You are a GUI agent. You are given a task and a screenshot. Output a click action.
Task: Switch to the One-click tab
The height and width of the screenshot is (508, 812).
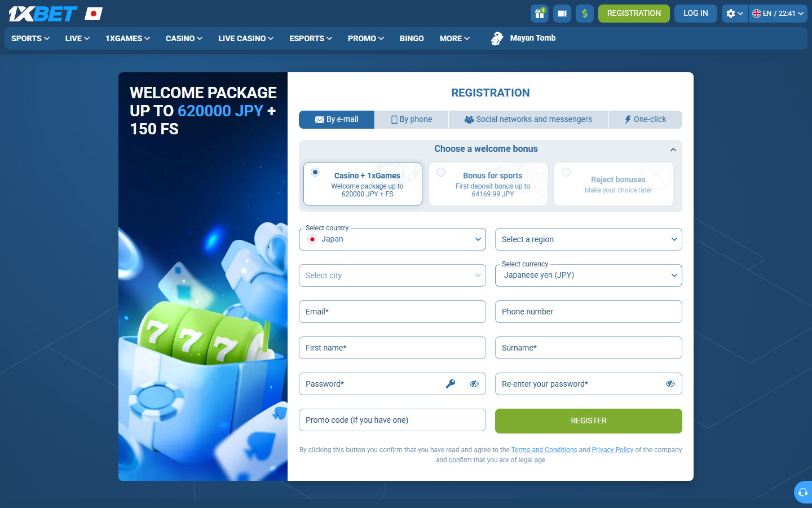pyautogui.click(x=646, y=120)
